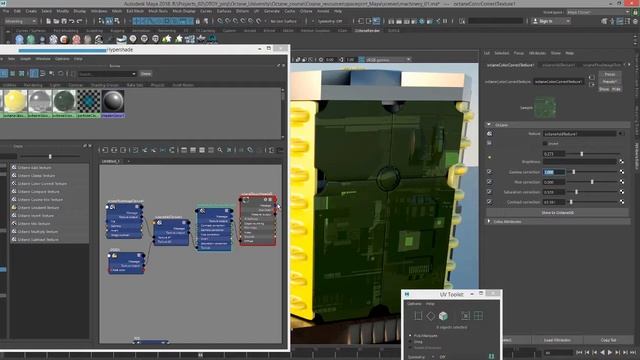The image size is (640, 360).
Task: Select the Pick/Marquee radio button in UV Toolkit
Action: pos(410,336)
